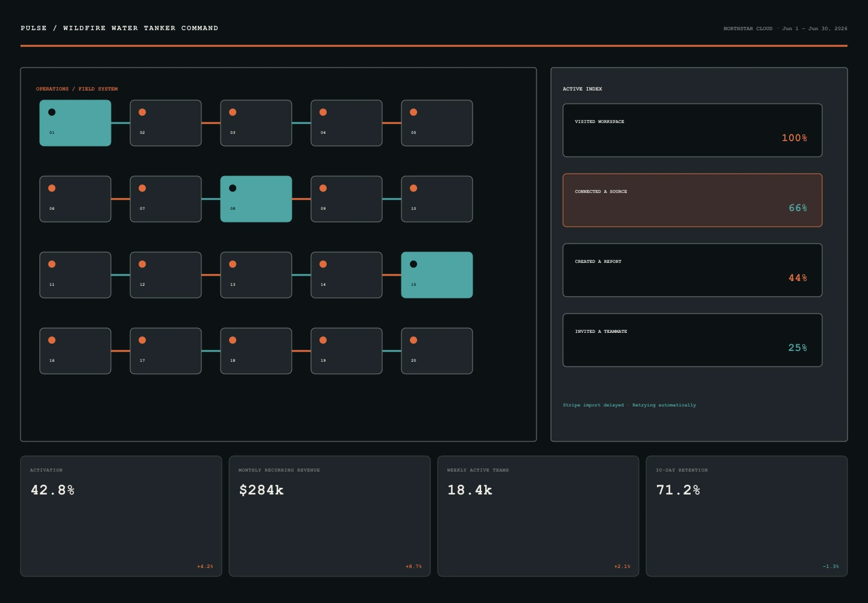
Task: Open node 18 card
Action: click(256, 351)
